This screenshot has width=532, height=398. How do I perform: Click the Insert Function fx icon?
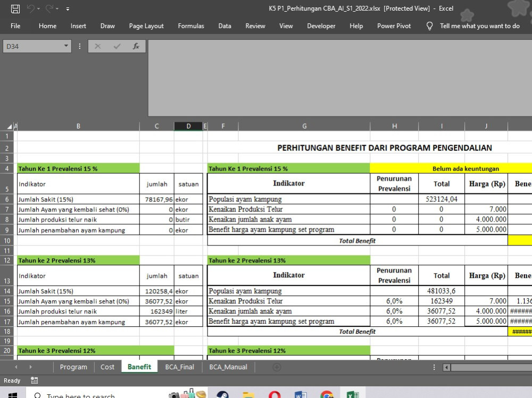point(136,46)
